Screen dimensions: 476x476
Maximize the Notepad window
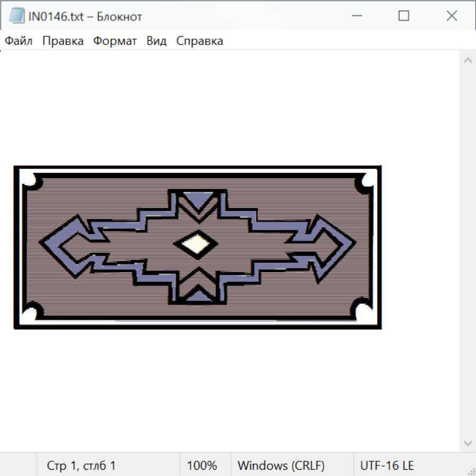coord(404,16)
